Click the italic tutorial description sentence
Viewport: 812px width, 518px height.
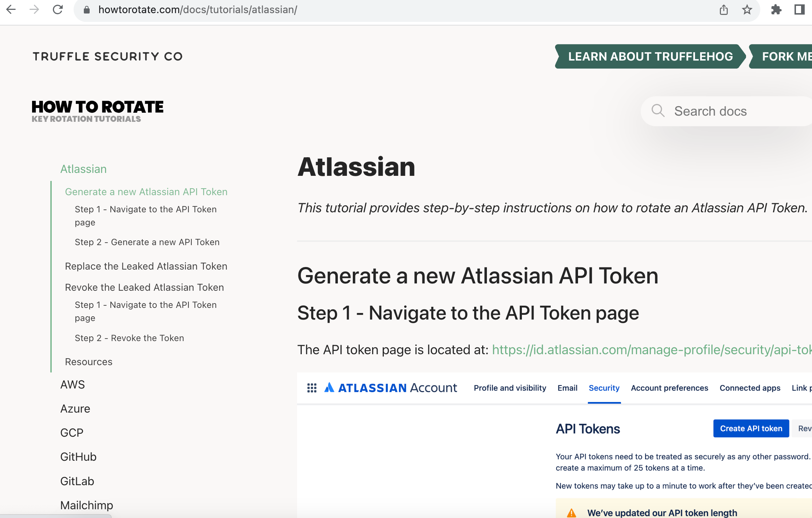point(553,208)
